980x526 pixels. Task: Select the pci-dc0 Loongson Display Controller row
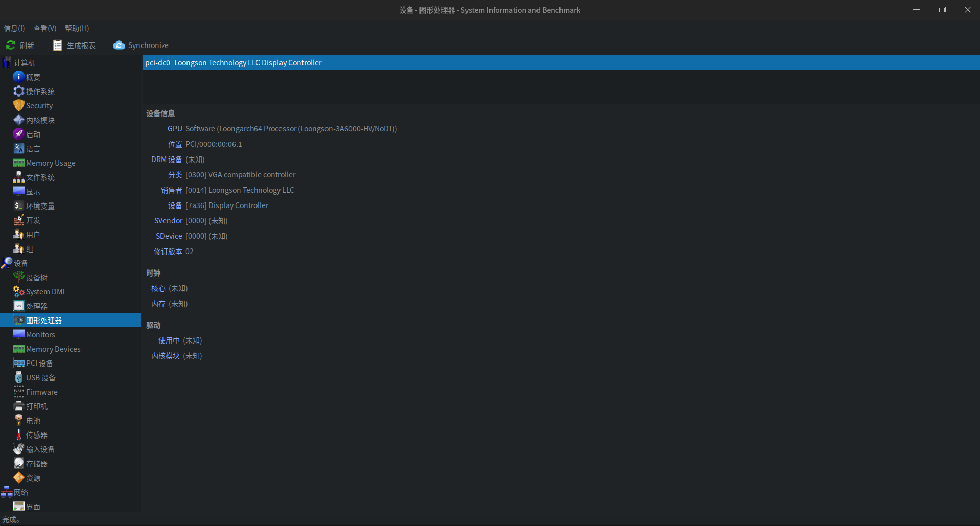click(x=561, y=62)
